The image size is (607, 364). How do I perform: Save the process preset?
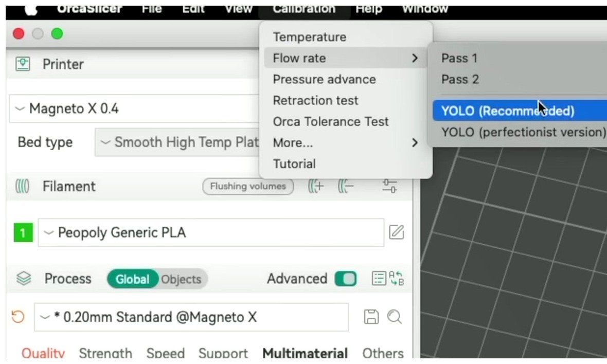pyautogui.click(x=371, y=317)
